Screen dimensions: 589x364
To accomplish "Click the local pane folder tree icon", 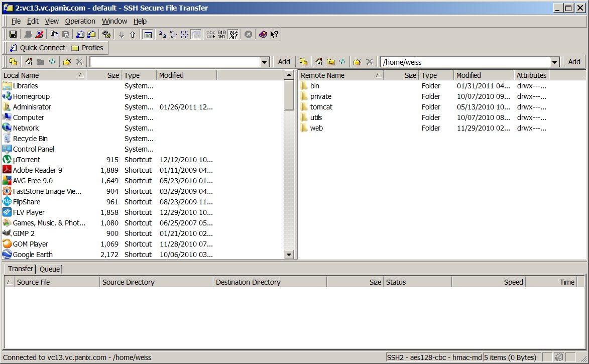I will (x=14, y=62).
